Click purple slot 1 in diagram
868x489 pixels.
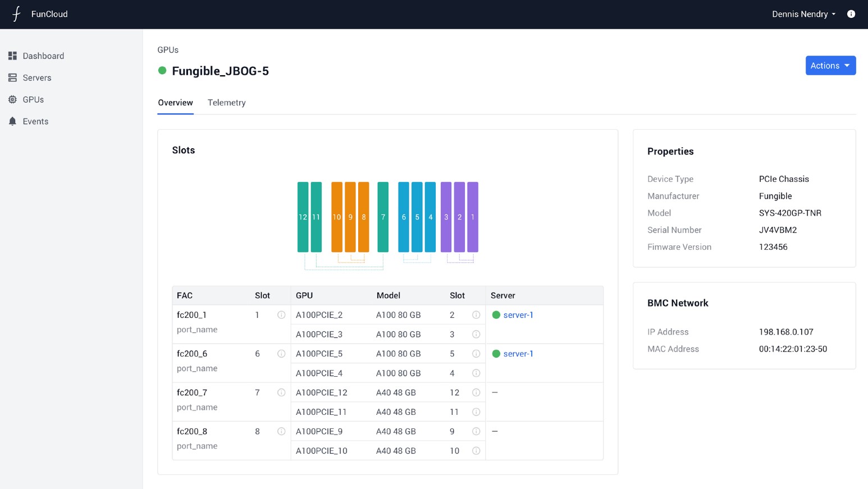(472, 217)
